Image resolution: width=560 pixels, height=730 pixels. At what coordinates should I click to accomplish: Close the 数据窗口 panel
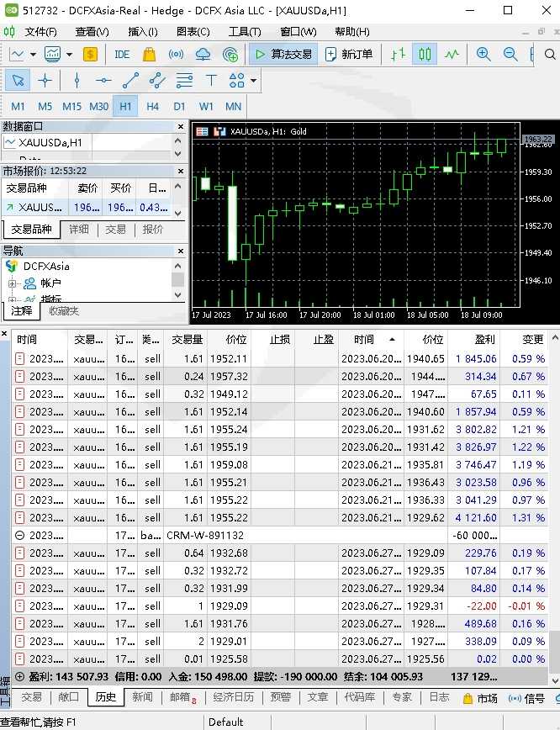pos(181,127)
